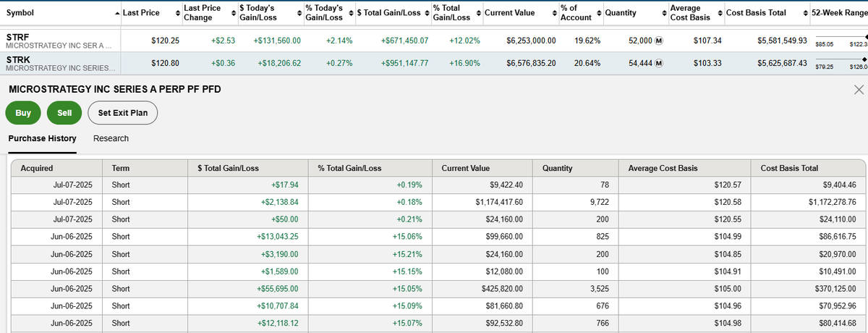Viewport: 868px width, 333px height.
Task: Click STRK current value $6,576,835.20
Action: [x=531, y=64]
